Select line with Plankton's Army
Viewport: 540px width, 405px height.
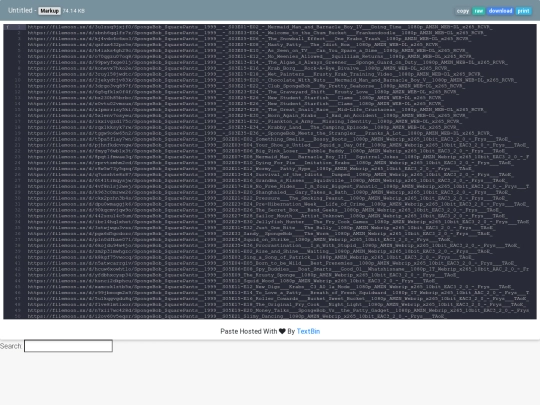click(x=245, y=121)
